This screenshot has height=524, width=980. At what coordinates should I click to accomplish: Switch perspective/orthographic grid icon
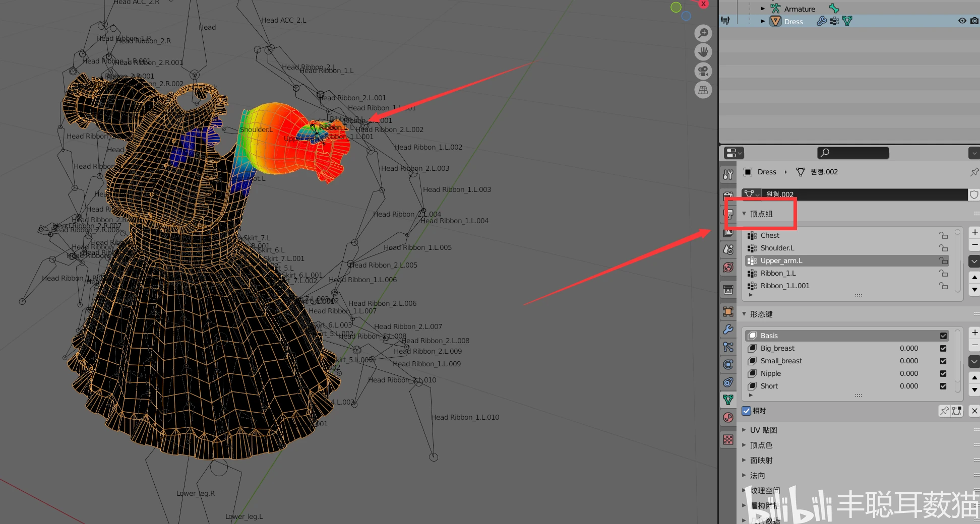click(x=703, y=90)
